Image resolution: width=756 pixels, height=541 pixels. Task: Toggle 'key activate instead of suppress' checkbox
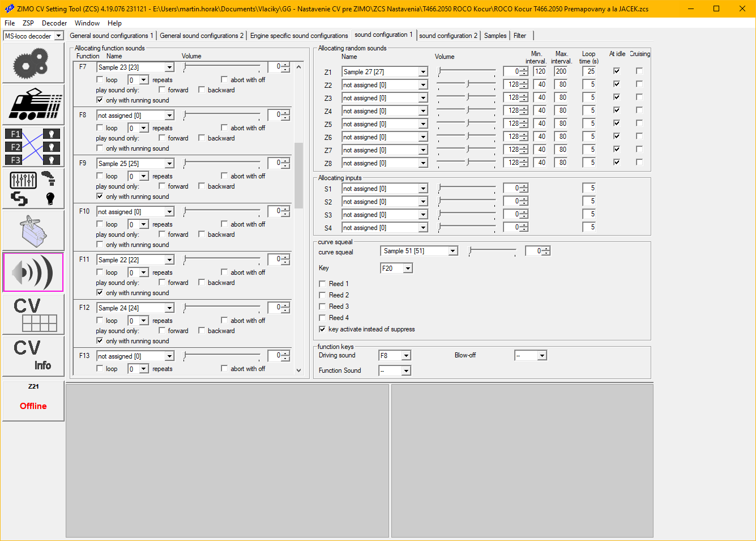(322, 329)
